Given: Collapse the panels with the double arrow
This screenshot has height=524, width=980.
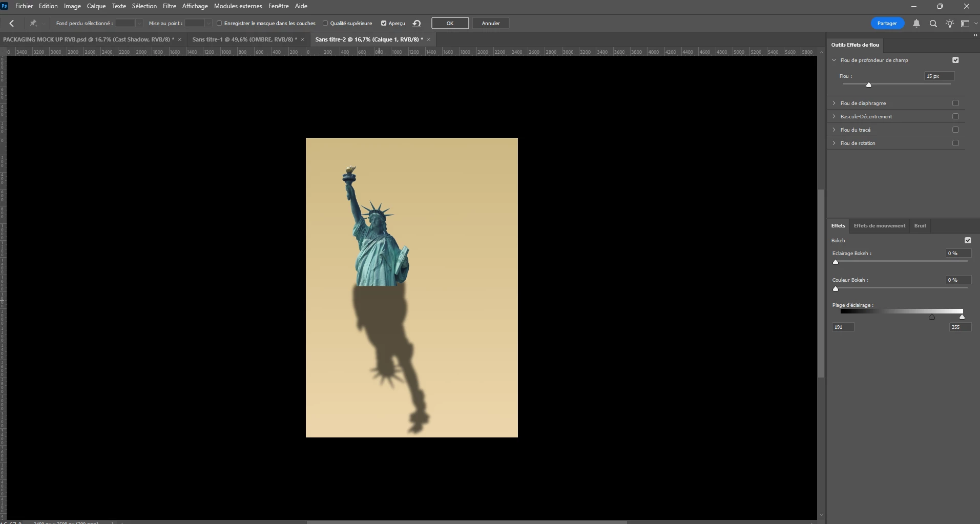Looking at the screenshot, I should point(975,35).
